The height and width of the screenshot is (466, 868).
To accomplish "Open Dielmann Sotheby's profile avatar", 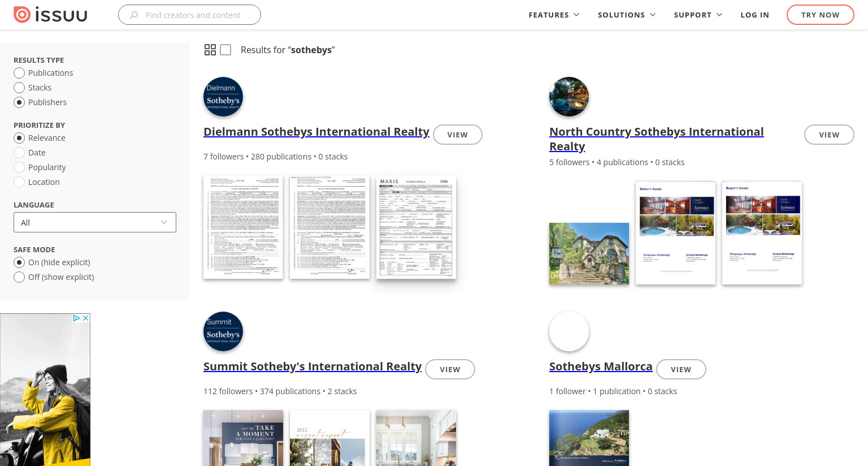I will pyautogui.click(x=223, y=97).
